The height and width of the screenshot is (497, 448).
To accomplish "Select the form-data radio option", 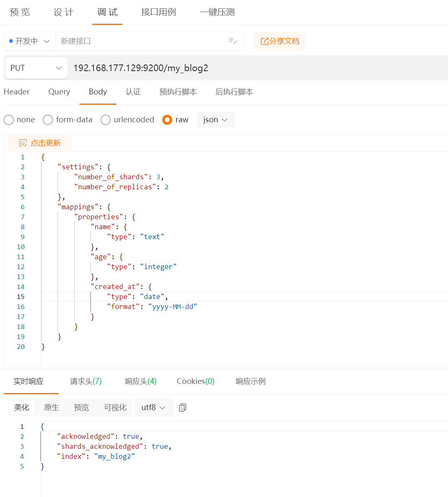I will click(x=48, y=120).
